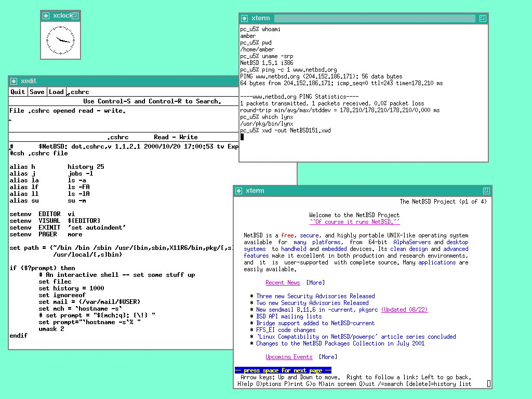Viewport: 532px width, 399px height.
Task: Click resize icon of xterm showing ping statistics
Action: (483, 18)
